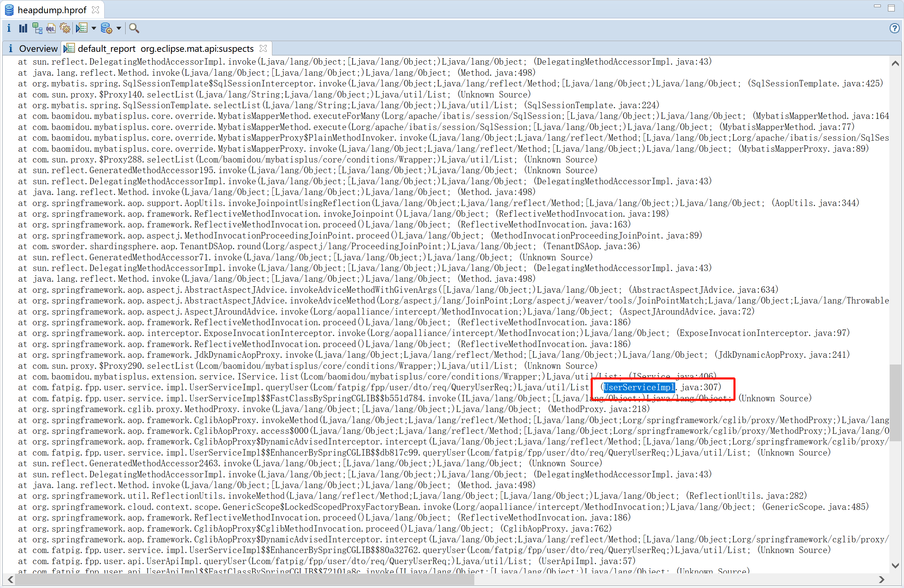Switch to the Overview tab
The width and height of the screenshot is (904, 588).
click(x=38, y=49)
